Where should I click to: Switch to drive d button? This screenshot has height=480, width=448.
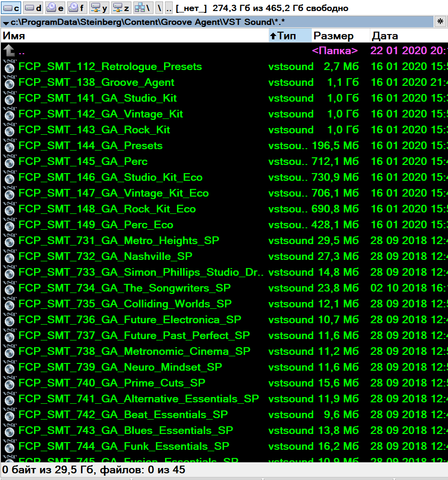click(x=33, y=8)
